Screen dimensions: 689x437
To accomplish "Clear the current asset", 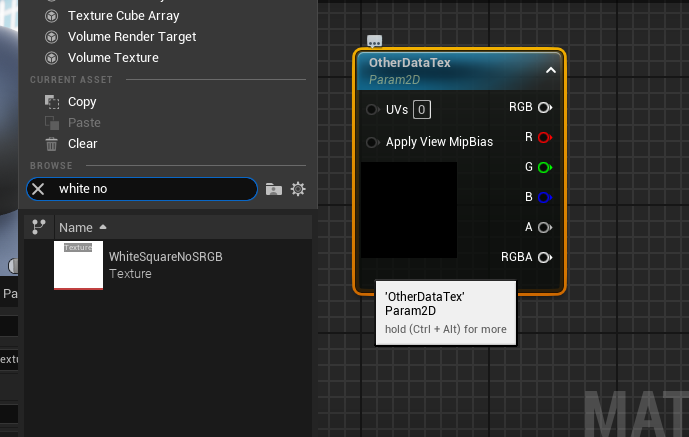I will pos(82,144).
